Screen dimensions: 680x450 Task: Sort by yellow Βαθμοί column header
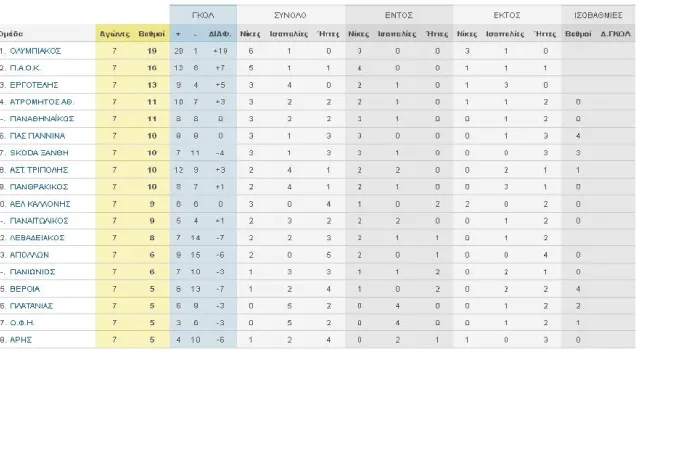coord(151,34)
